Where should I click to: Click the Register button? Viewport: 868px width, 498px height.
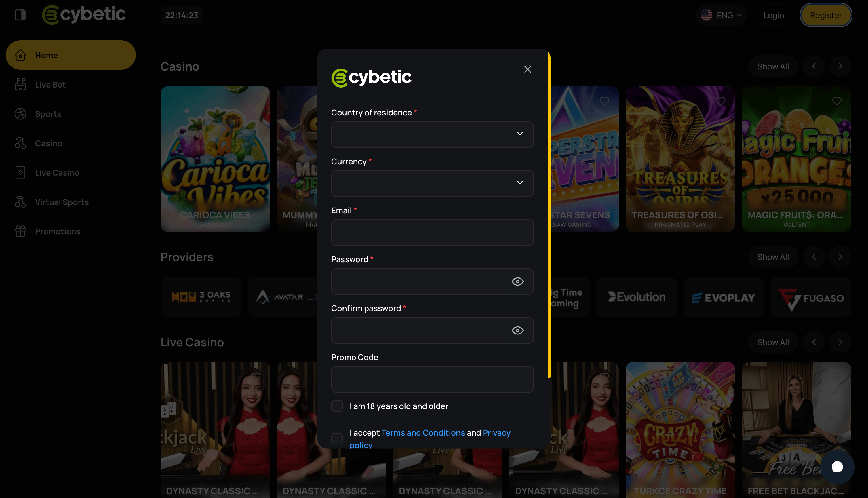pyautogui.click(x=826, y=15)
